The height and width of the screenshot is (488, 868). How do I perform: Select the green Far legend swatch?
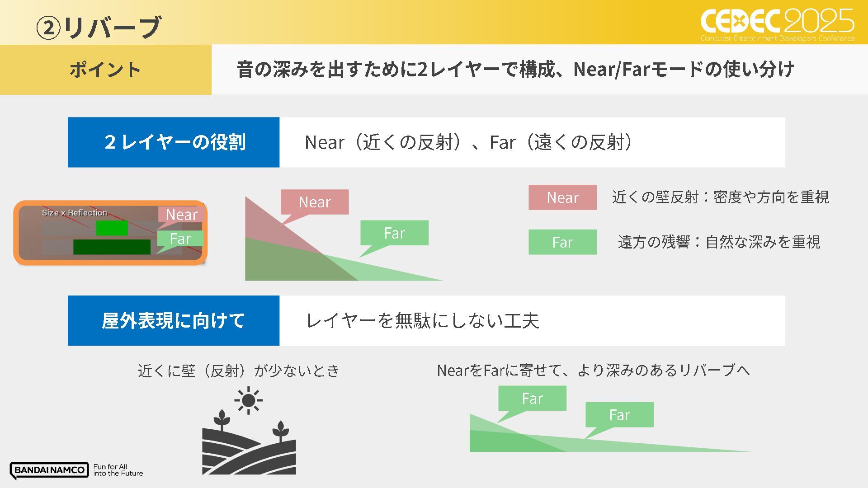point(562,242)
